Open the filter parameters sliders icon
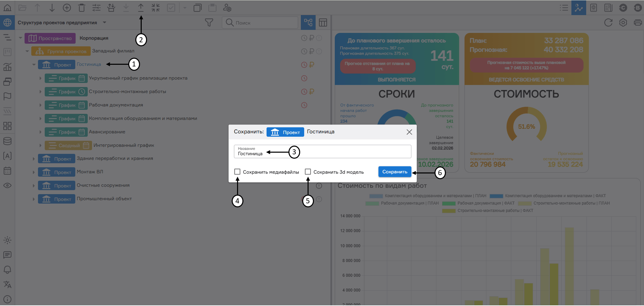 96,7
